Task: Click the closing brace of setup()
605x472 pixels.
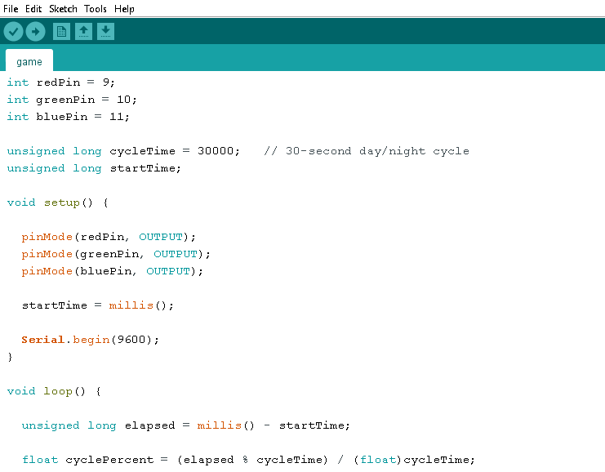Action: point(10,357)
